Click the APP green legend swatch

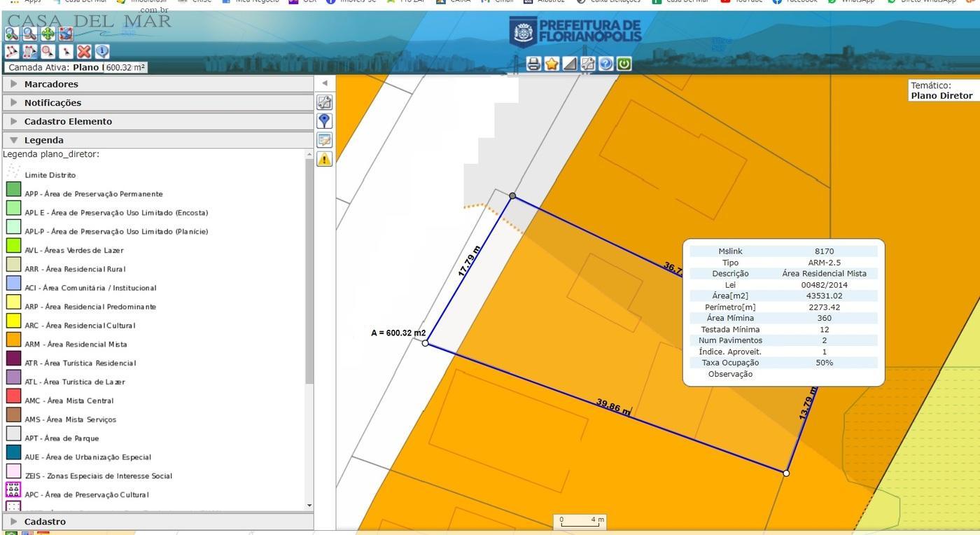click(x=13, y=188)
